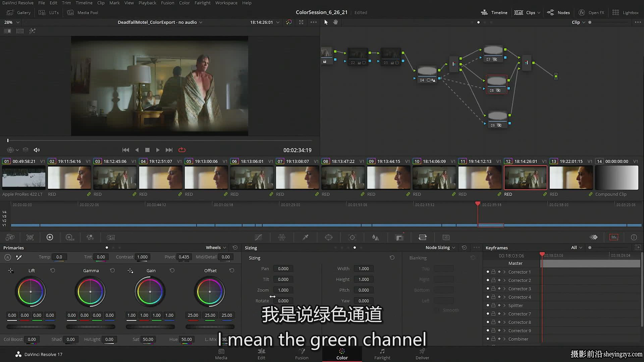Image resolution: width=644 pixels, height=362 pixels.
Task: Toggle Corrector 7 enable dot
Action: (488, 314)
